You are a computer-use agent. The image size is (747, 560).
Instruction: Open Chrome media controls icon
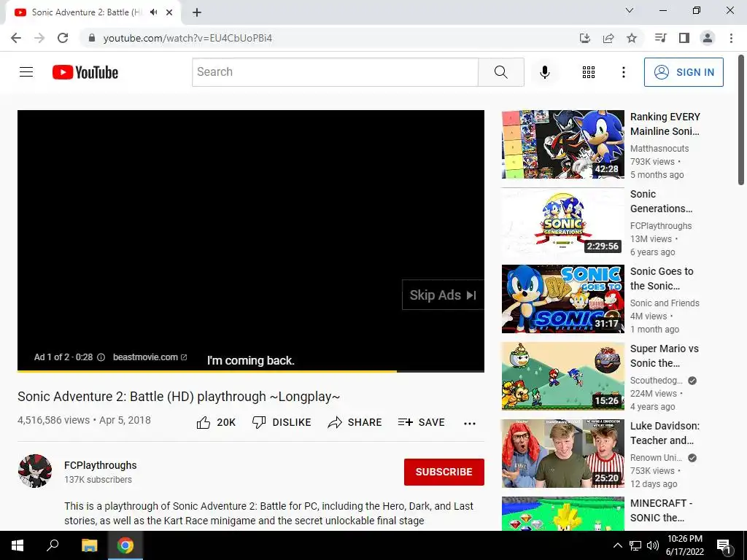click(660, 38)
